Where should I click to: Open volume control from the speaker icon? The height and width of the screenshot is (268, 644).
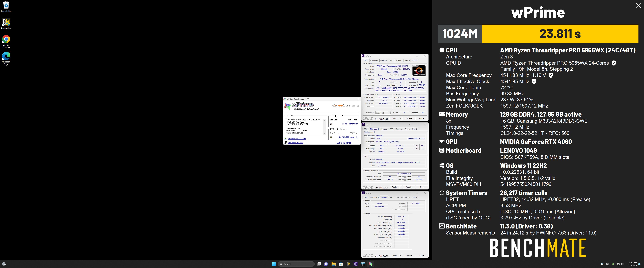(x=622, y=264)
